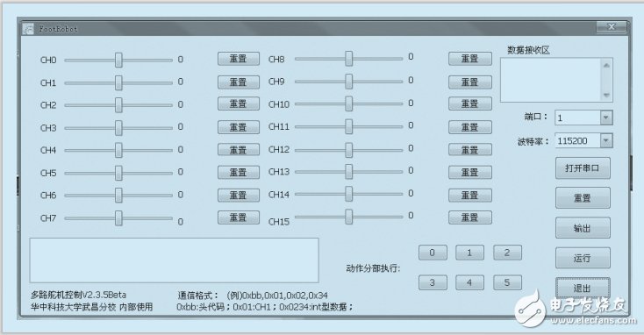Image resolution: width=644 pixels, height=335 pixels.
Task: Click action step button 3
Action: [433, 282]
